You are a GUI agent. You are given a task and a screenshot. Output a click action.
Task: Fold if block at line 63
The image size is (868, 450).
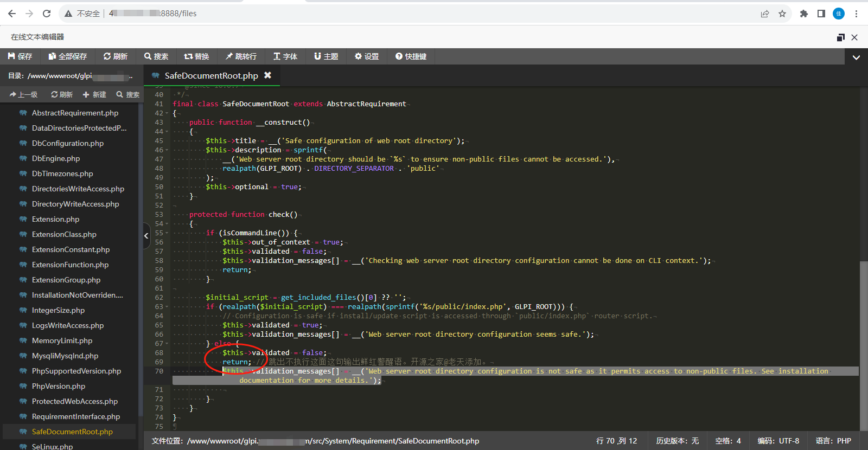[167, 307]
